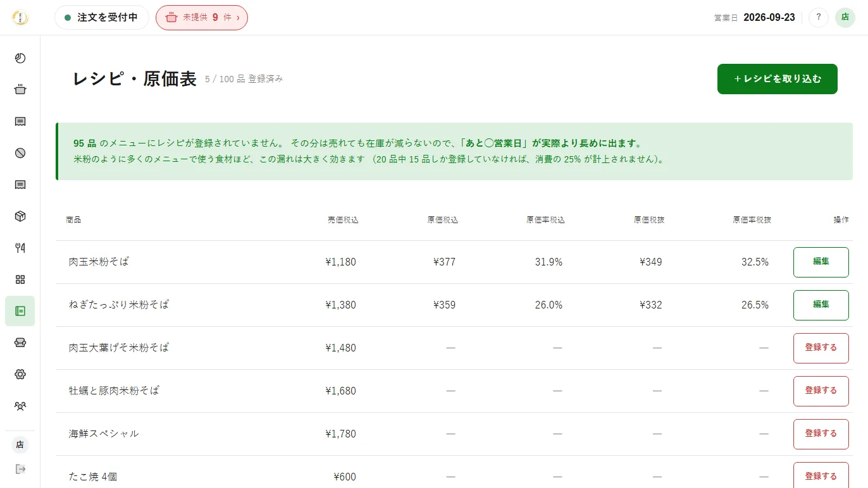Open the gear settings icon
Viewport: 868px width, 488px height.
[x=20, y=374]
